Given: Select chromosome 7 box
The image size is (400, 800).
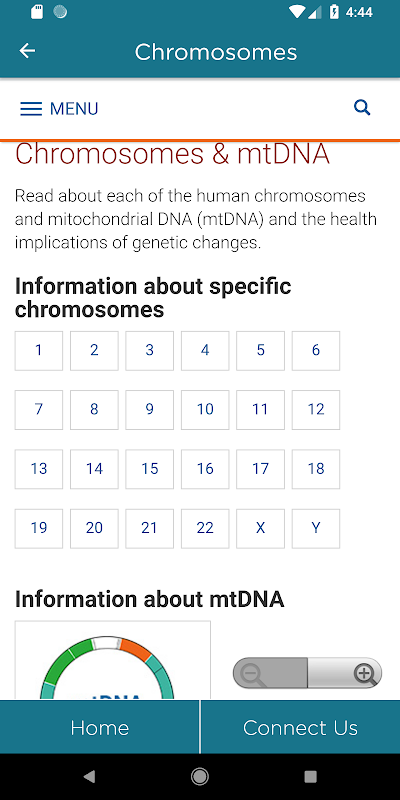Looking at the screenshot, I should point(39,410).
